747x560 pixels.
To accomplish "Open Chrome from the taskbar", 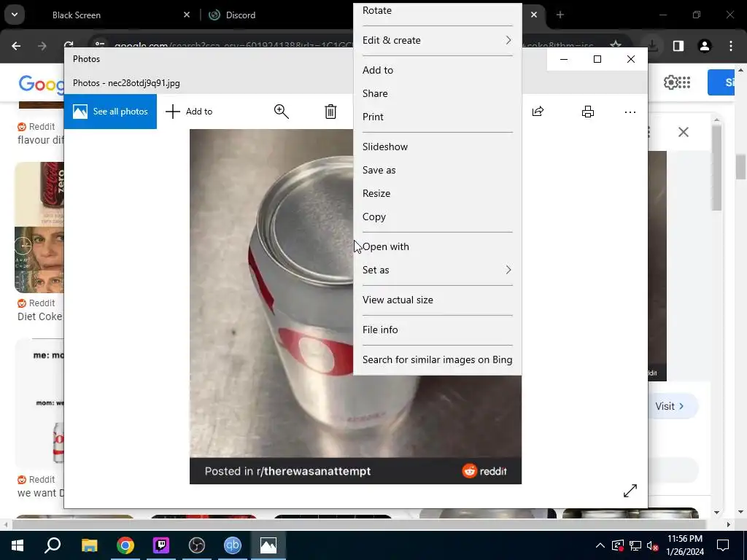I will click(125, 545).
